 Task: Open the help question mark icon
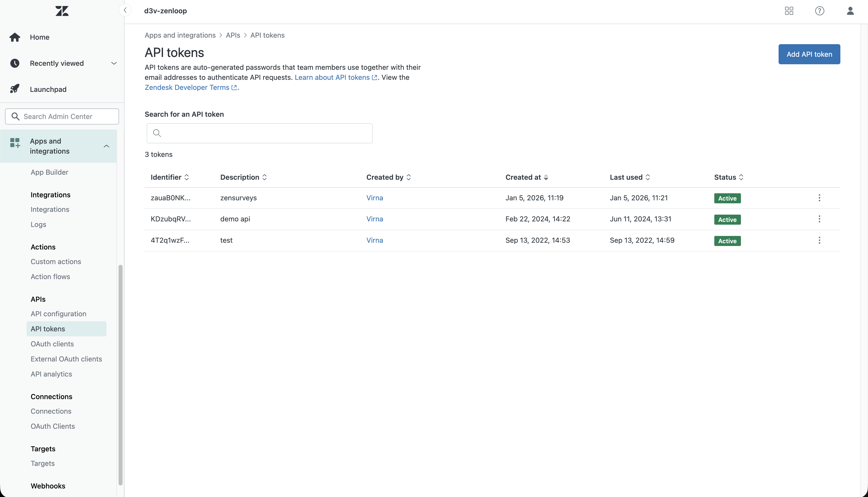[820, 11]
